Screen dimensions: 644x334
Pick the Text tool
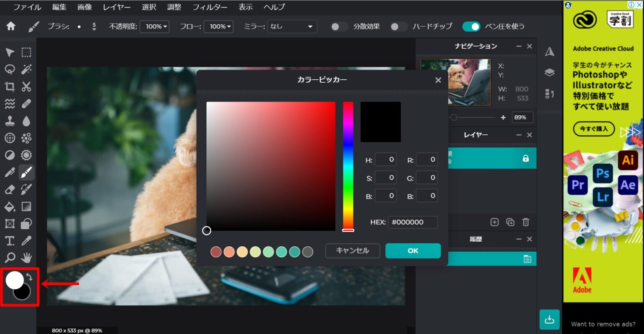[10, 241]
